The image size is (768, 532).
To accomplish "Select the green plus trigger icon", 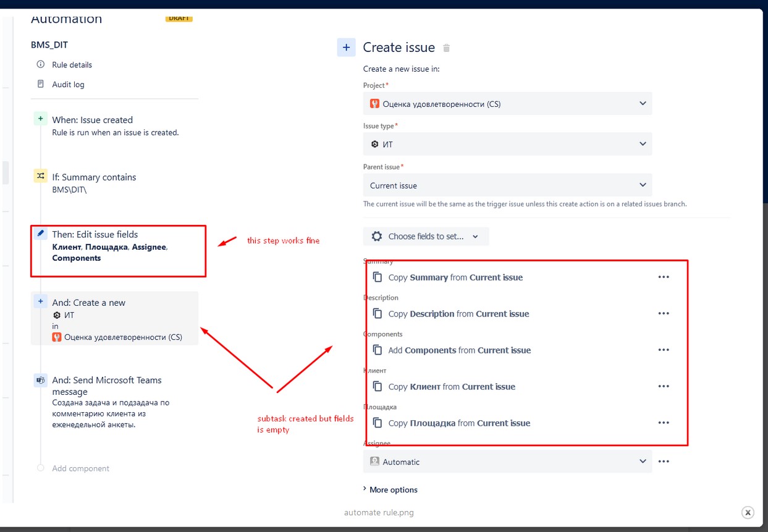I will [x=40, y=119].
